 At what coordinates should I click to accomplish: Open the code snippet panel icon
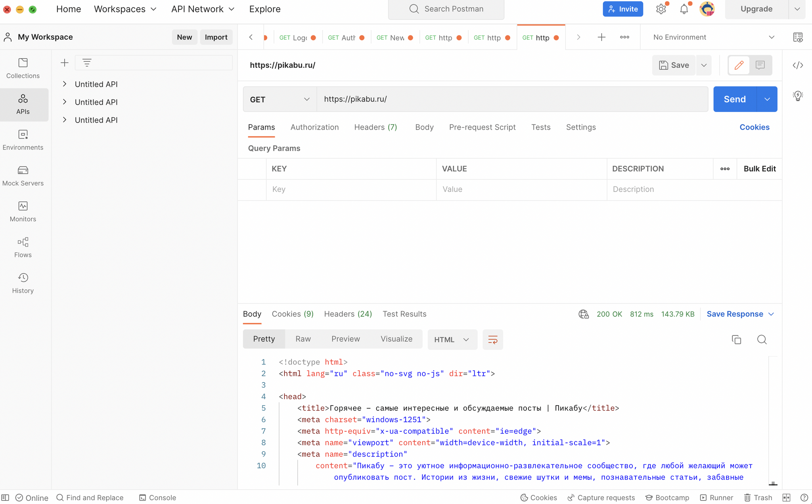[x=798, y=65]
